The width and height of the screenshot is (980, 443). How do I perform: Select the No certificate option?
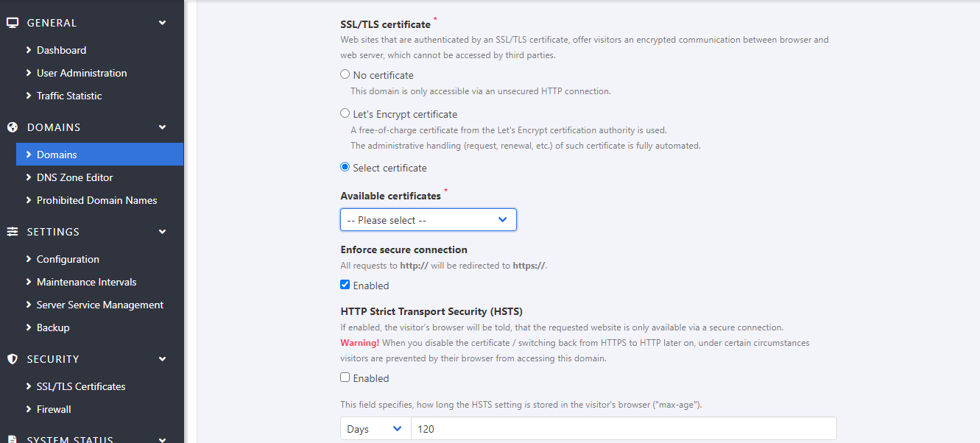(x=345, y=74)
